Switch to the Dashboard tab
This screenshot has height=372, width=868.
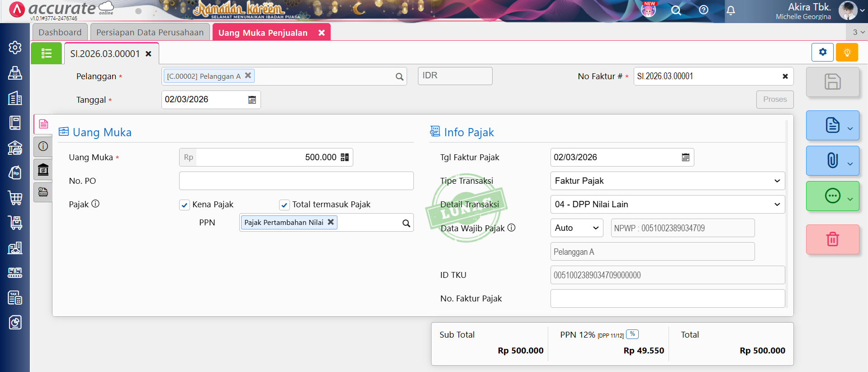60,33
